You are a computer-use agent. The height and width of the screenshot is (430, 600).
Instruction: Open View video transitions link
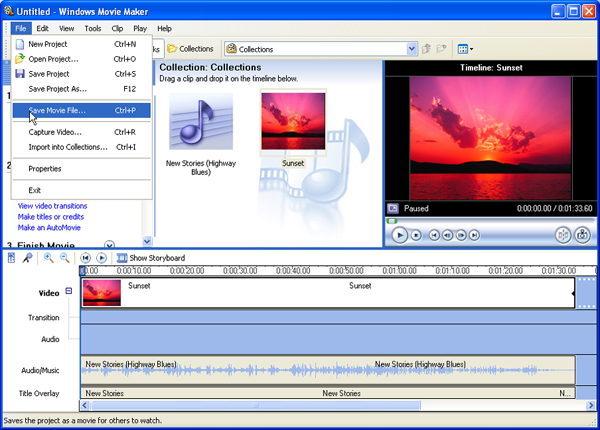click(52, 206)
